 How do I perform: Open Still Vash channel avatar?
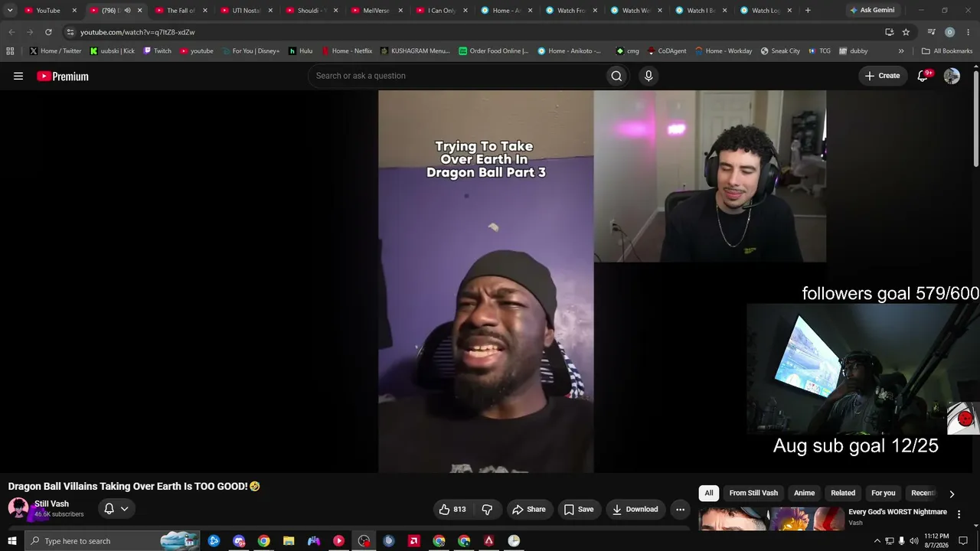pos(18,508)
